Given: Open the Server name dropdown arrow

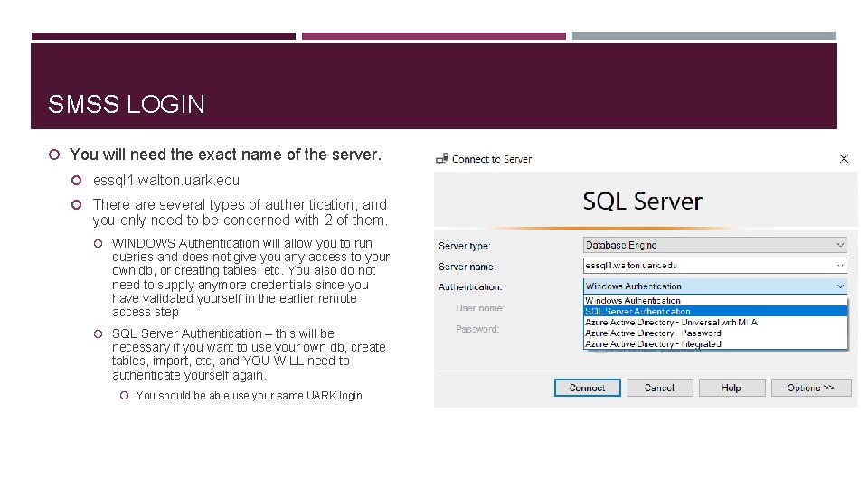Looking at the screenshot, I should pyautogui.click(x=840, y=266).
